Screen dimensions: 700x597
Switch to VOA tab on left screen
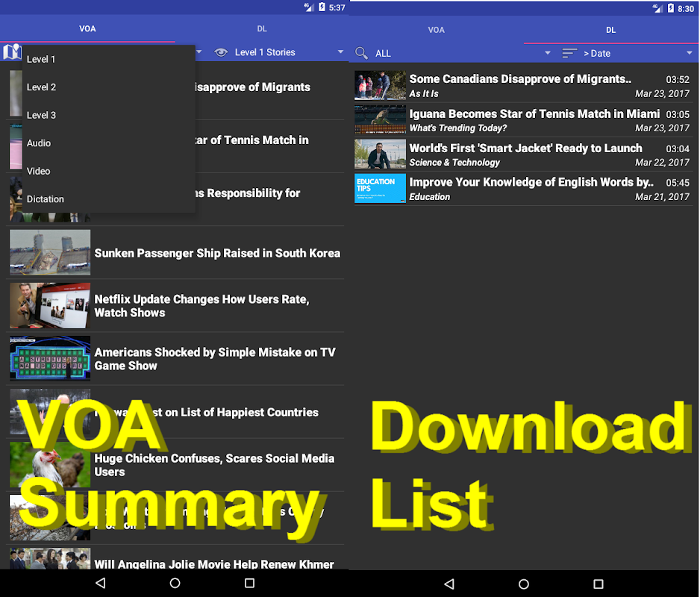87,28
